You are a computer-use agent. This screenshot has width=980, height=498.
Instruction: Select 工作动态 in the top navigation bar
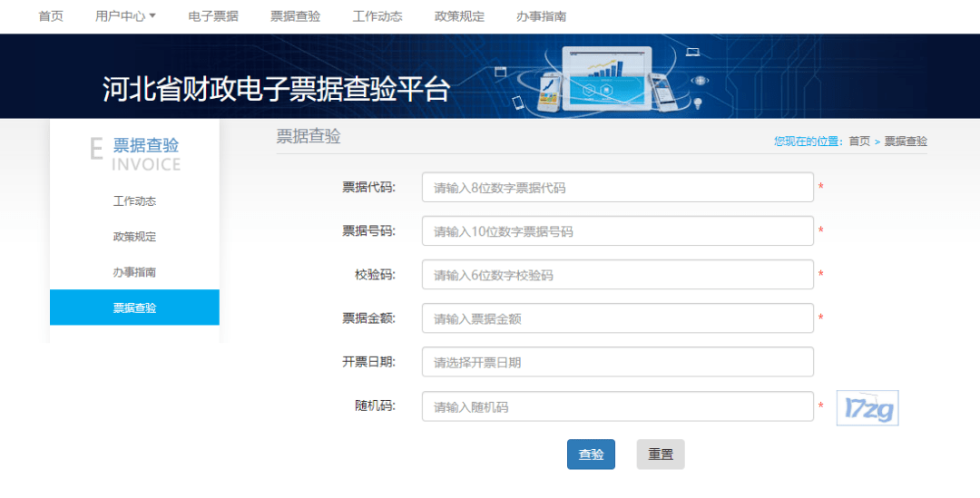pyautogui.click(x=377, y=16)
